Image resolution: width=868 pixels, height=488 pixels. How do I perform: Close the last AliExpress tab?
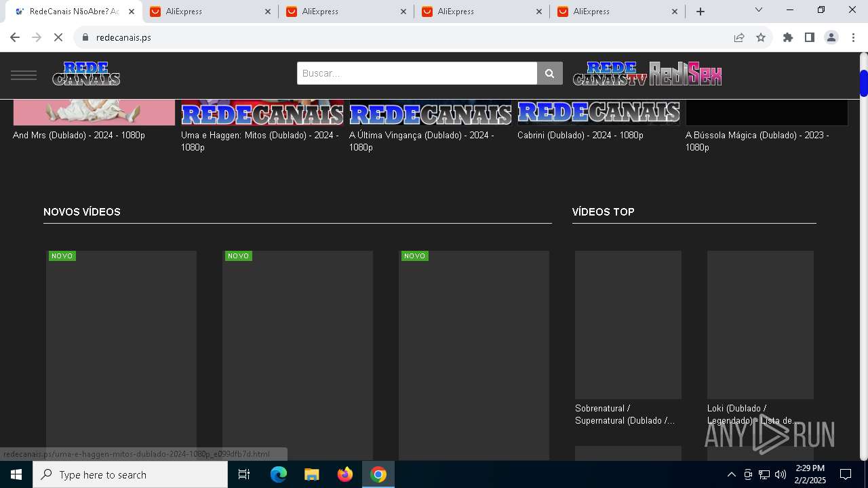(x=675, y=12)
